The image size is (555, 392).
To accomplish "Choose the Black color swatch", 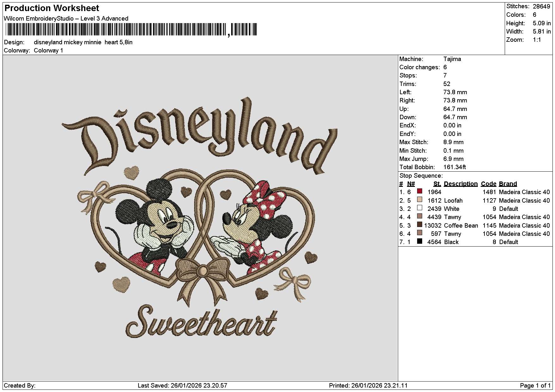I will (x=420, y=241).
